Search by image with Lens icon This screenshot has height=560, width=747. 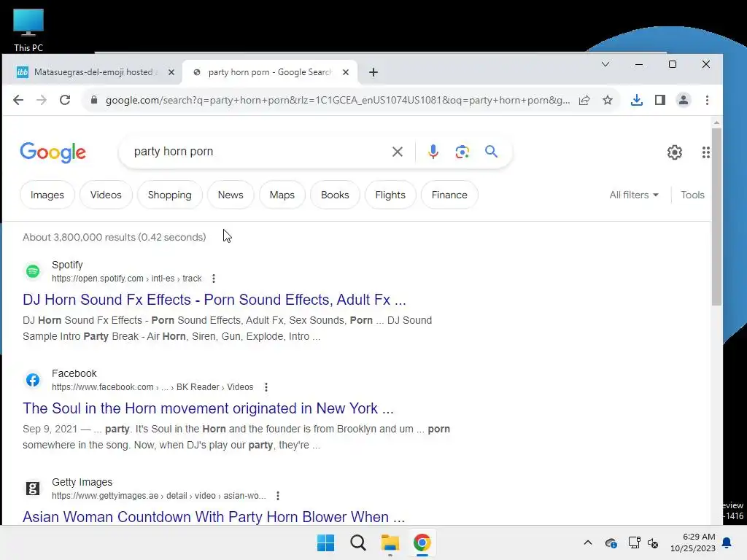coord(462,152)
